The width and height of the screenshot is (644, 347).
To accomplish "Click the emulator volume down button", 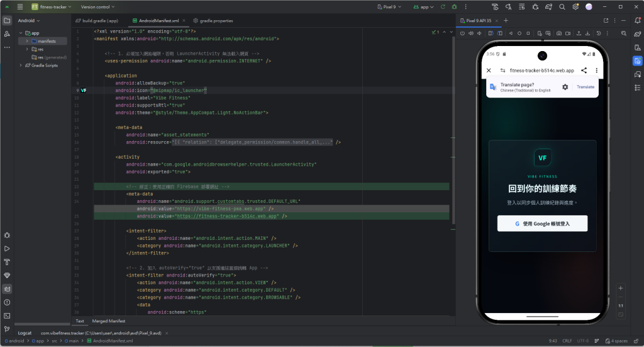I will (x=479, y=33).
